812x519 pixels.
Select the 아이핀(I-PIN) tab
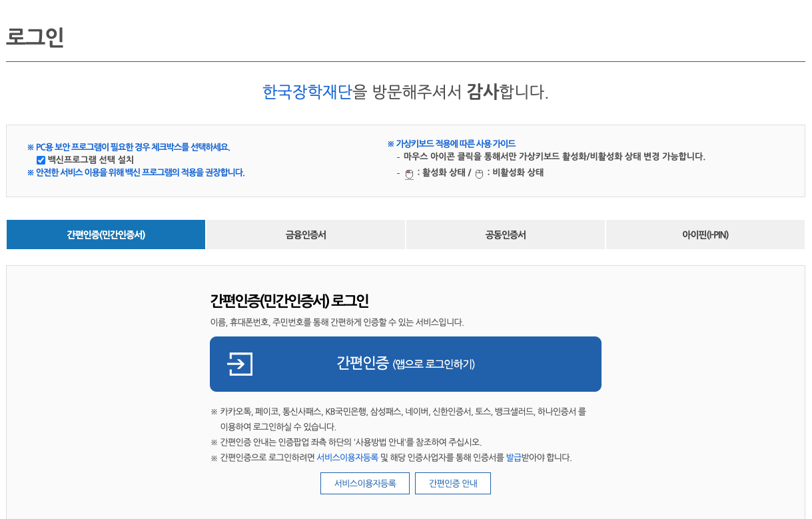tap(705, 235)
